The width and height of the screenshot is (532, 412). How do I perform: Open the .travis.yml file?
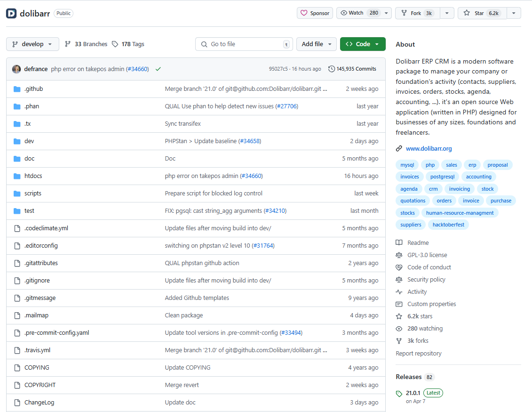[37, 350]
